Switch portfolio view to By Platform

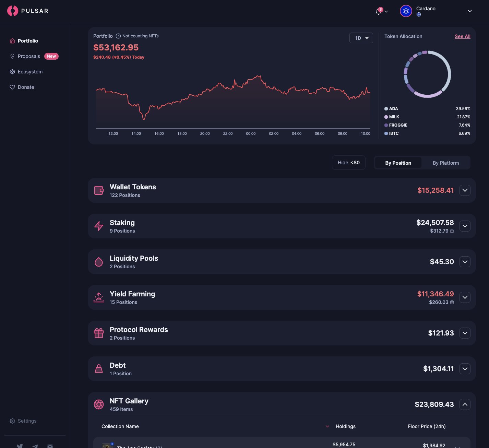[x=446, y=163]
